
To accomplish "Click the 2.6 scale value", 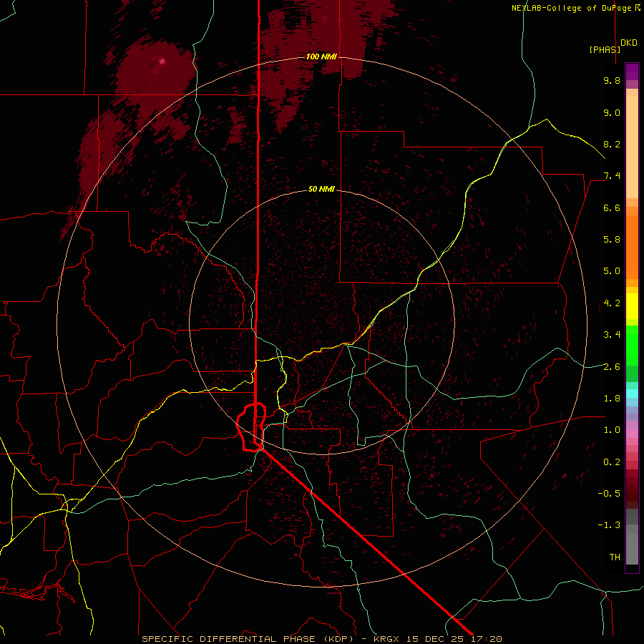I will (x=612, y=366).
